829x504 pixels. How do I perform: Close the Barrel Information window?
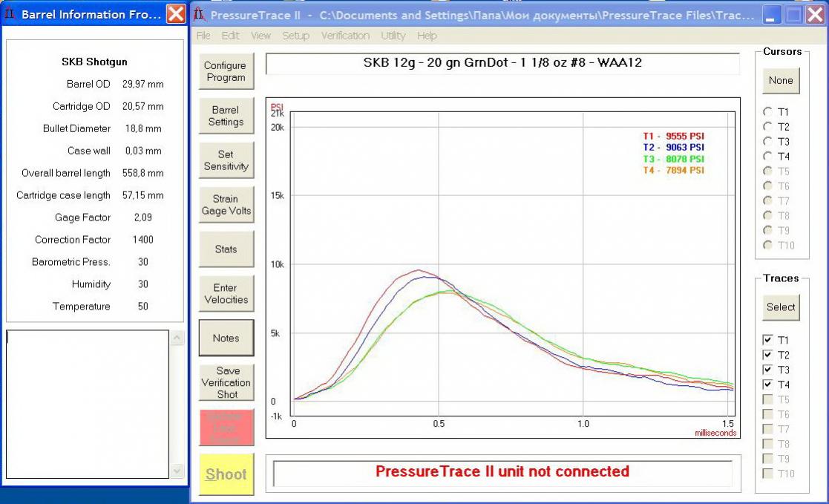[x=176, y=14]
